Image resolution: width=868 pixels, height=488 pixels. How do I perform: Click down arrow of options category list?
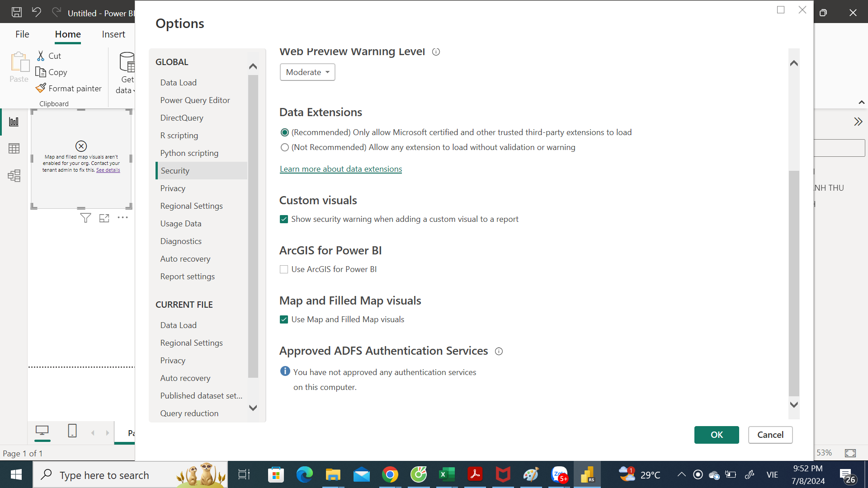click(253, 408)
